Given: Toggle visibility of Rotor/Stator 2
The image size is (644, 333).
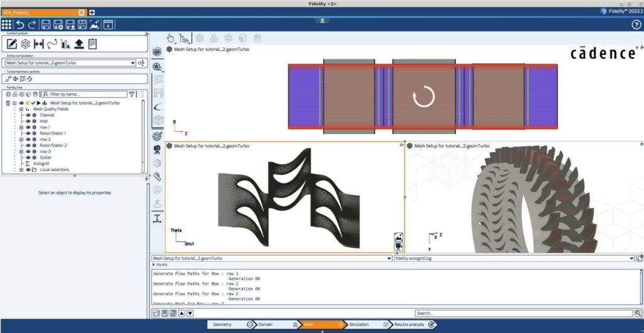Looking at the screenshot, I should click(x=28, y=145).
